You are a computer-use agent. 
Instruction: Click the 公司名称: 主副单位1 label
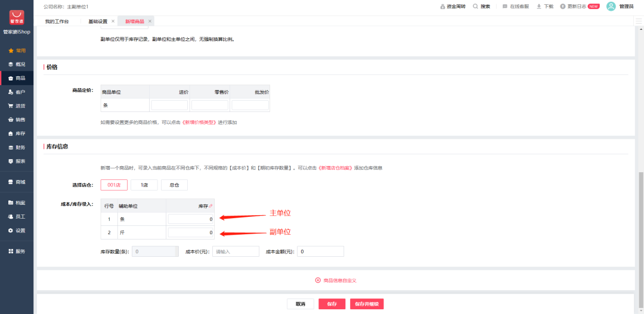click(66, 7)
